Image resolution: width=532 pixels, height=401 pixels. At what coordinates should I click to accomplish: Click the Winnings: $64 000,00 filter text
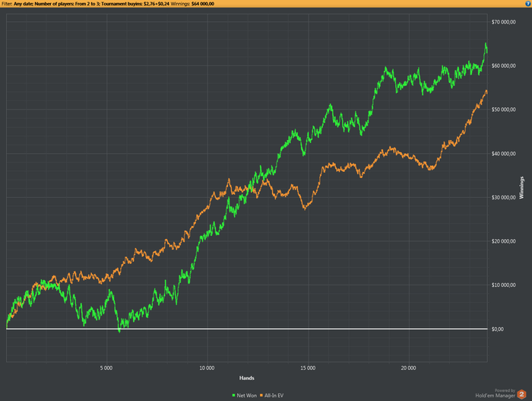coord(192,4)
